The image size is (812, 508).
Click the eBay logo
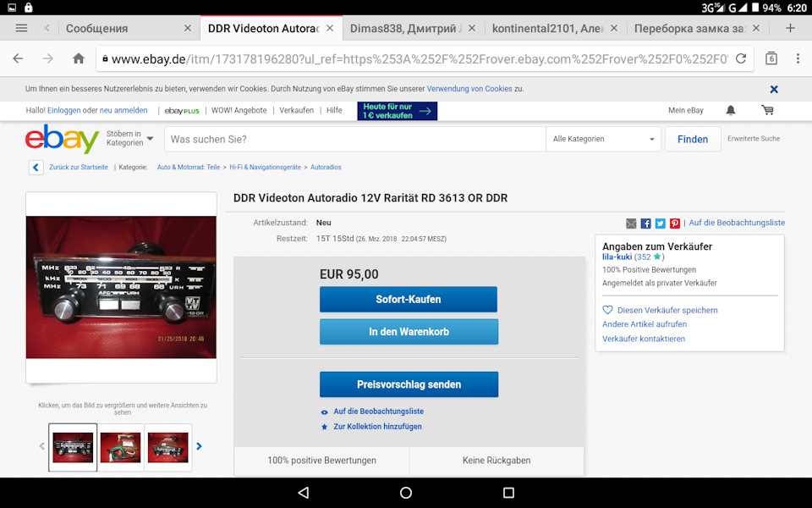click(x=62, y=139)
